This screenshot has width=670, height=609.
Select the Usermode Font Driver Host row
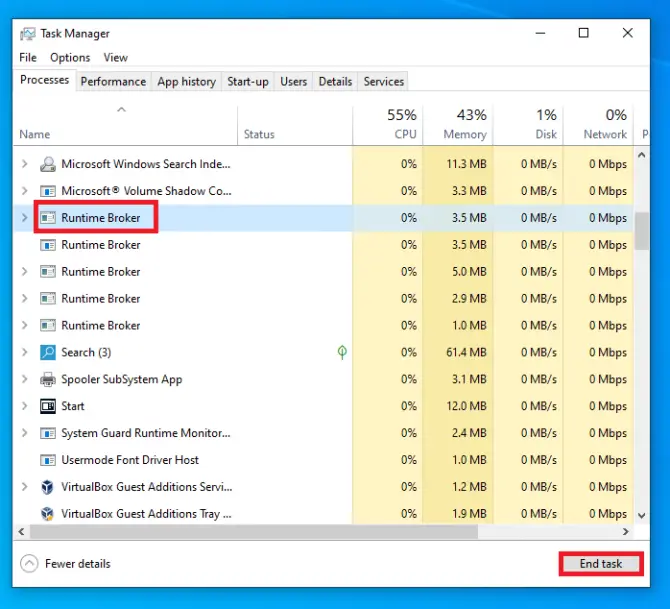pos(323,460)
